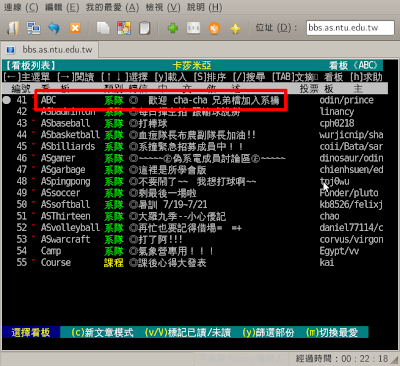Screen dimensions: 400x366
Task: Click the 【看板列表】 header text
Action: tap(30, 65)
